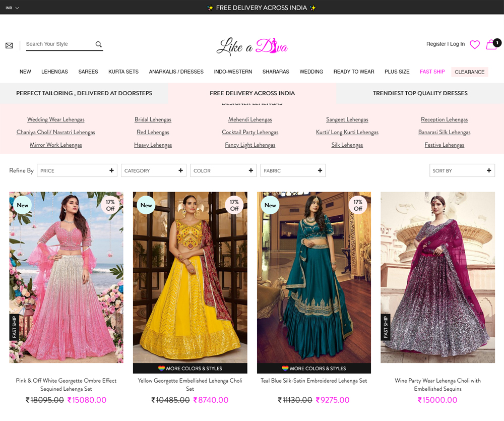Expand the FABRIC refine filter
Screen dimensions: 504x421
[293, 170]
